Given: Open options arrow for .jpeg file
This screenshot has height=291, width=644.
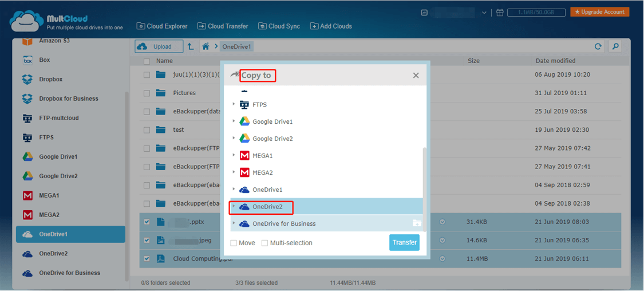Looking at the screenshot, I should [x=442, y=241].
